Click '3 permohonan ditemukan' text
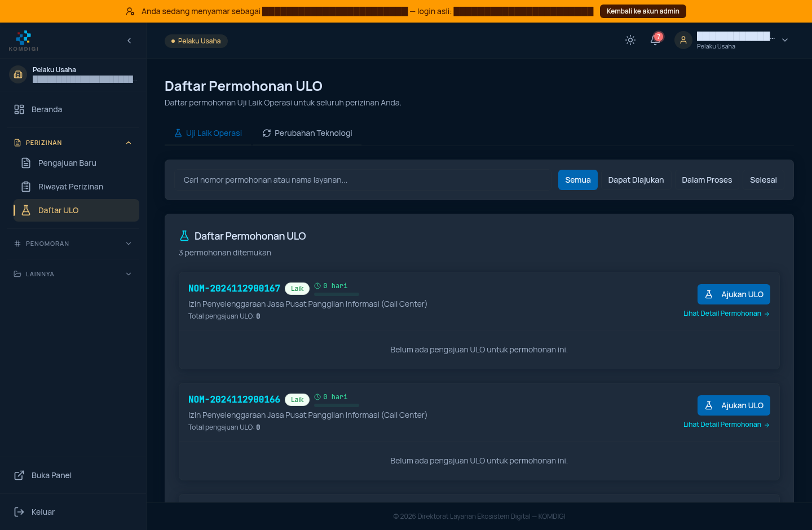Viewport: 812px width, 530px height. (x=225, y=253)
